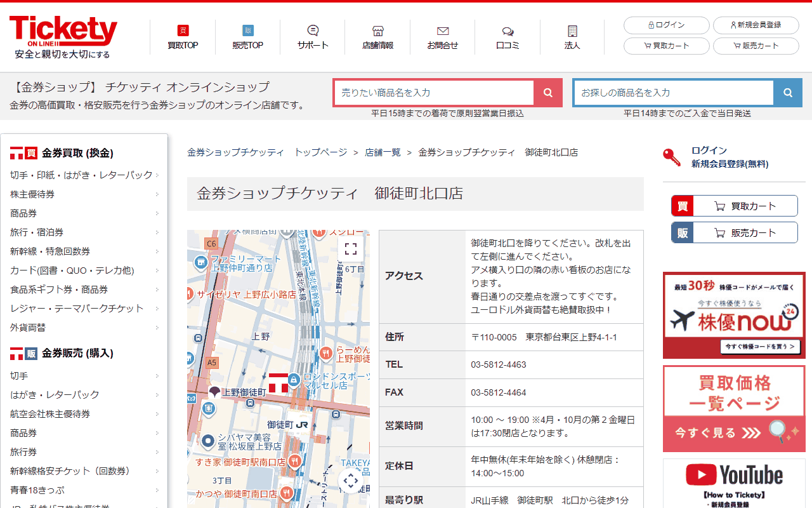
Task: Expand 株主優待券 buyback category
Action: [x=84, y=194]
